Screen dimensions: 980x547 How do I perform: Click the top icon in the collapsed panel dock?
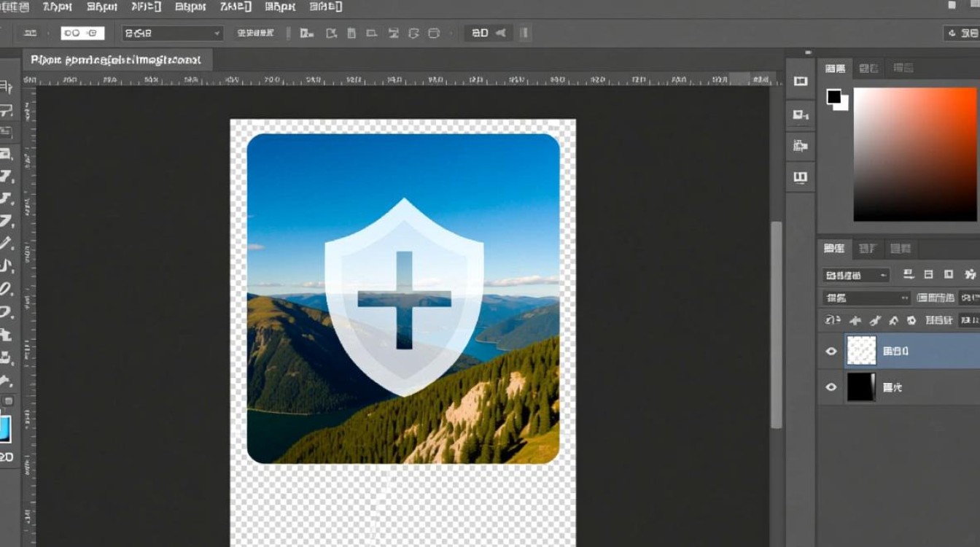(x=801, y=82)
